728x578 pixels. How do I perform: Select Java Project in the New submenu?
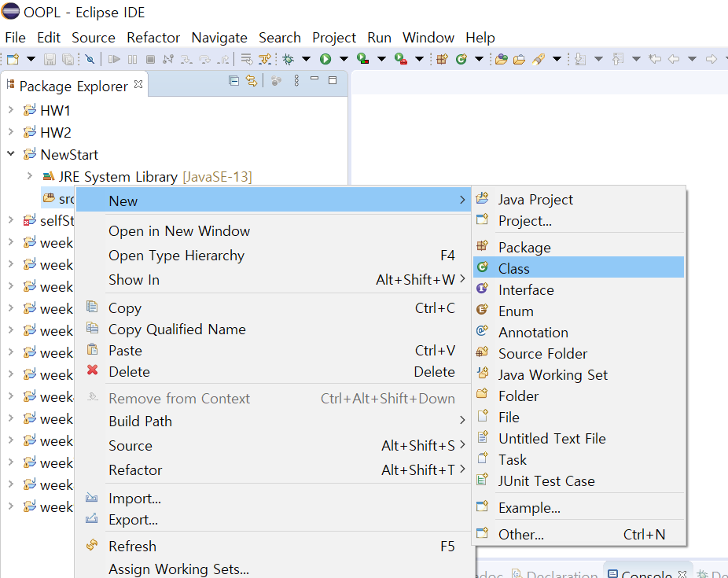[579, 199]
